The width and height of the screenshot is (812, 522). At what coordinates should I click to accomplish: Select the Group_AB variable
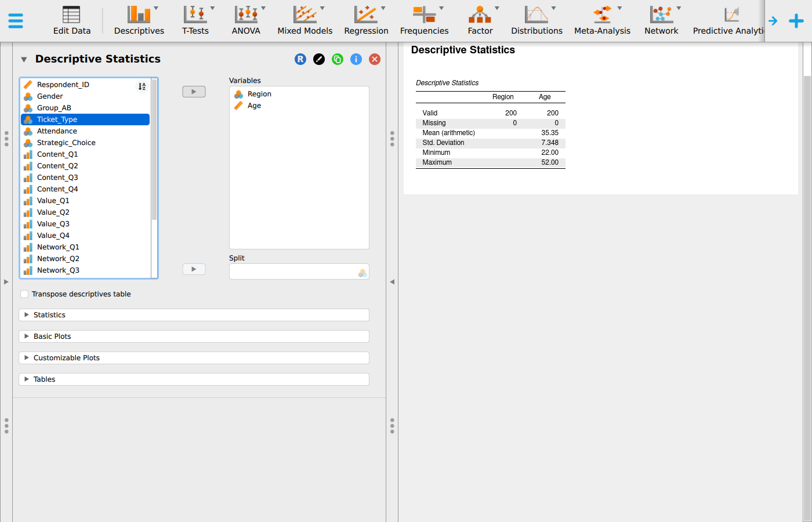85,108
